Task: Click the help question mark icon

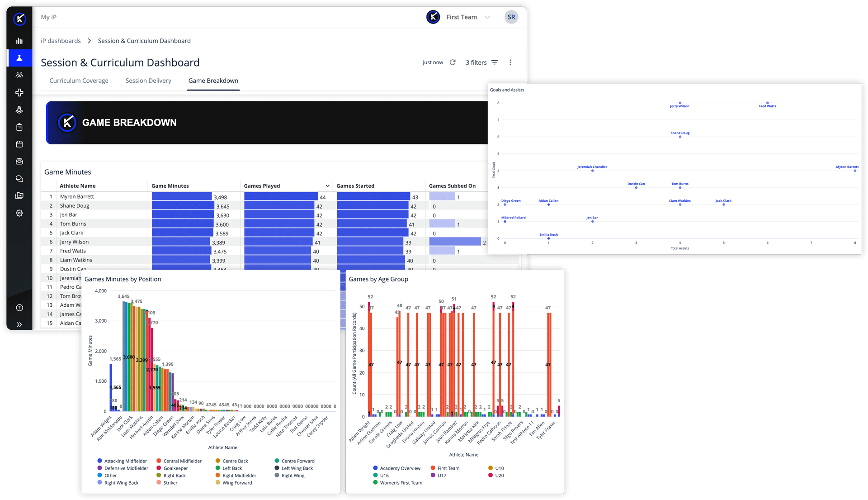Action: point(19,308)
